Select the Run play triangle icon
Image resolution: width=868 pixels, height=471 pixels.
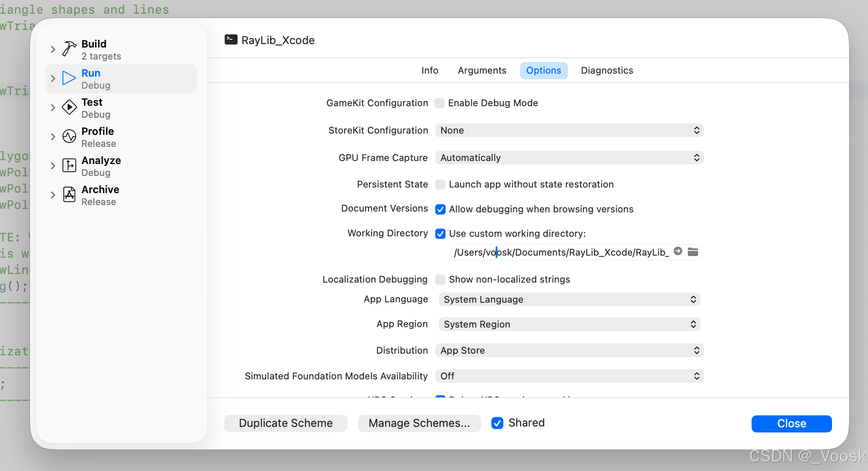pyautogui.click(x=69, y=78)
